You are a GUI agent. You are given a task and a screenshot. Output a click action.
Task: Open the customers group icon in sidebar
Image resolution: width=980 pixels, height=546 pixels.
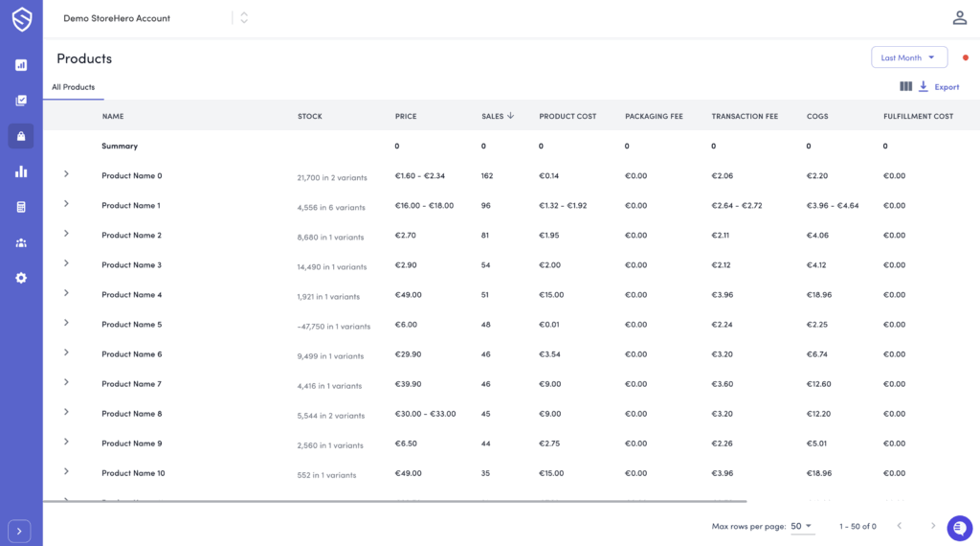[x=21, y=242]
